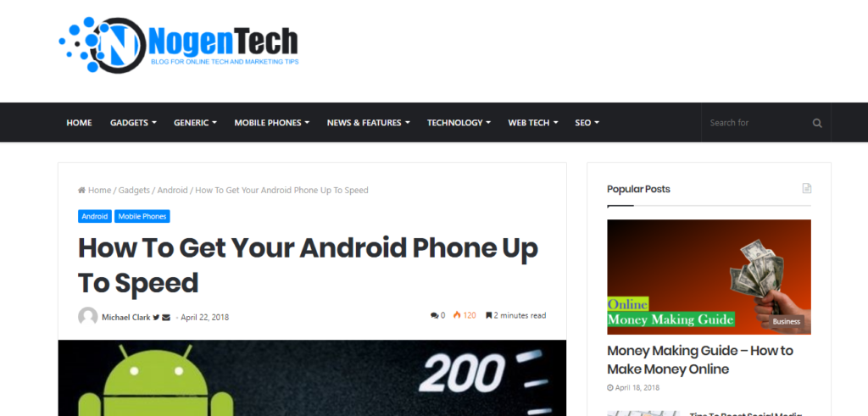Click the flame views icon

(x=457, y=315)
